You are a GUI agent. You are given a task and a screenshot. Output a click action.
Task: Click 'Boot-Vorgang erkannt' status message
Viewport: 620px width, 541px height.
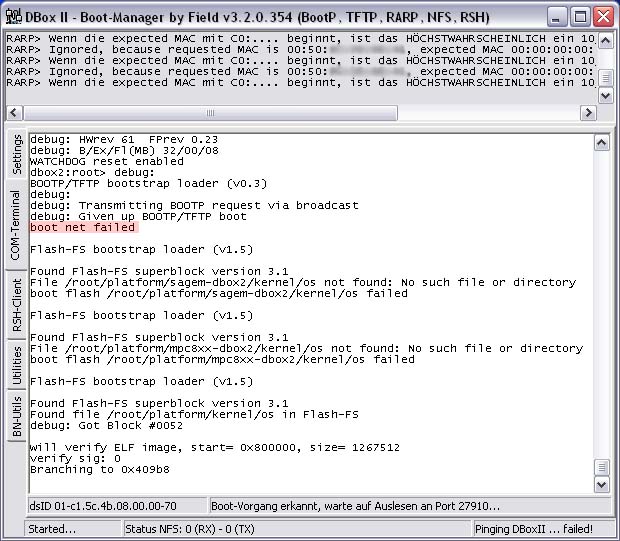(x=410, y=506)
